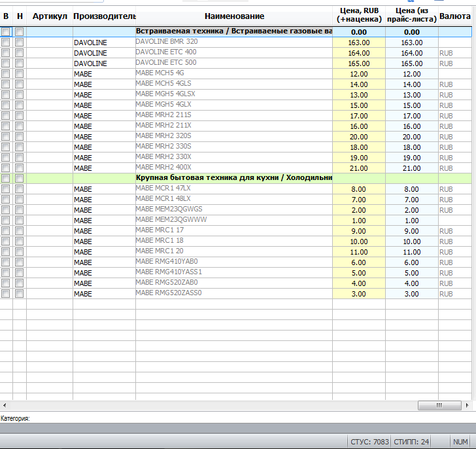Select the MABE MEM23QGWGS name cell
This screenshot has width=476, height=449.
[x=234, y=210]
